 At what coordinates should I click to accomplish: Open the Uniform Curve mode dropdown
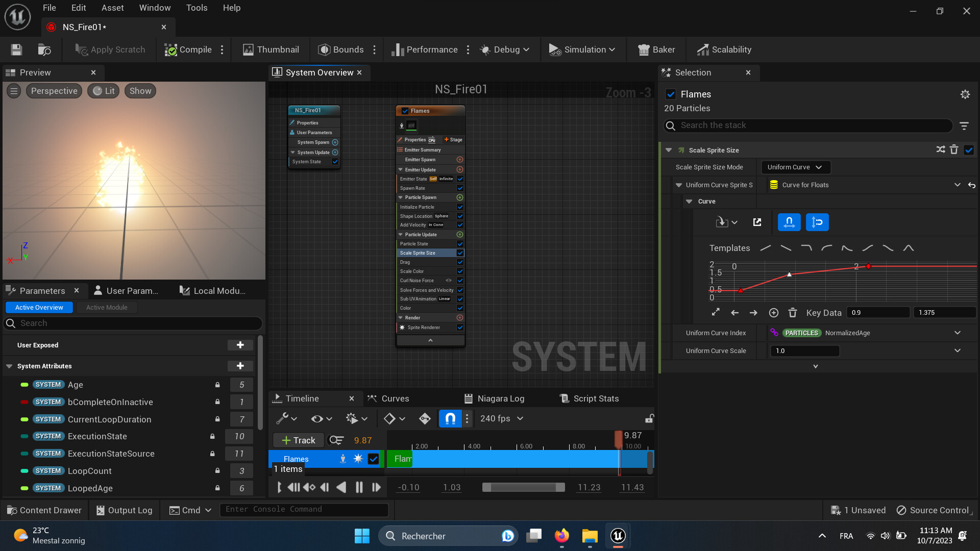(x=795, y=167)
